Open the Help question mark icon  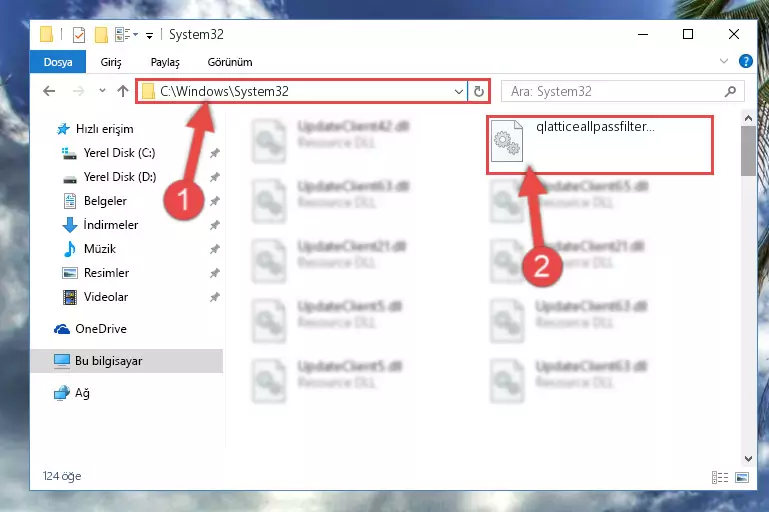tap(745, 61)
